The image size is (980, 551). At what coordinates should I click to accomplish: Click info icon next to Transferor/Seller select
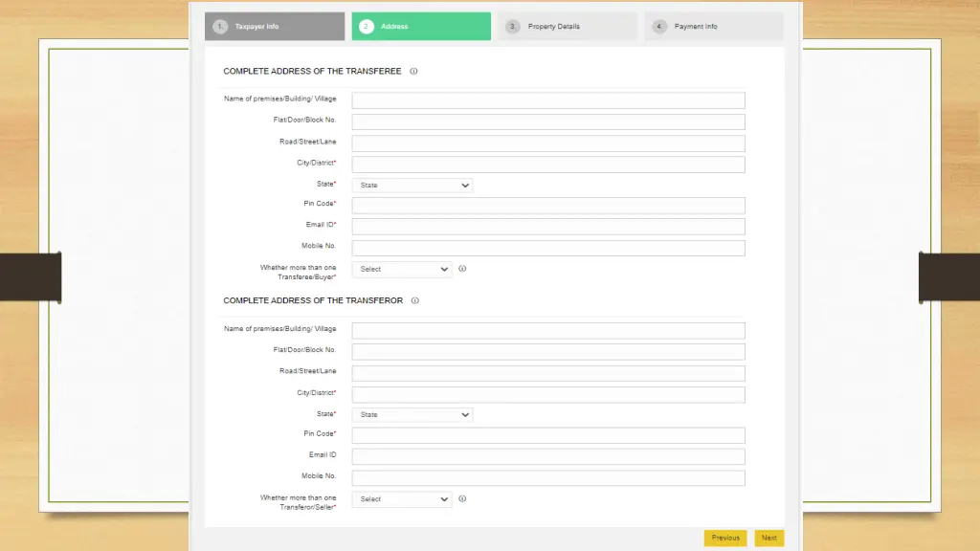point(462,498)
